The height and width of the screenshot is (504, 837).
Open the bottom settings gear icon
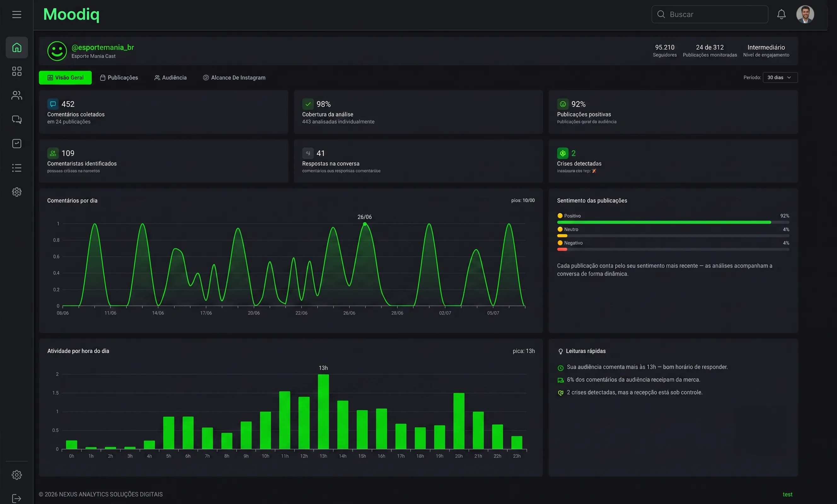[x=17, y=474]
